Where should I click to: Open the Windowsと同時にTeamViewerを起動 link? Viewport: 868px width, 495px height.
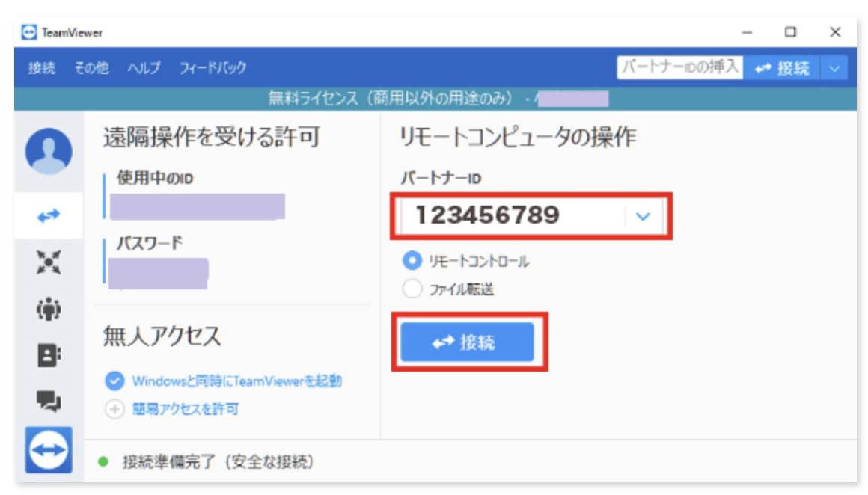[x=237, y=381]
